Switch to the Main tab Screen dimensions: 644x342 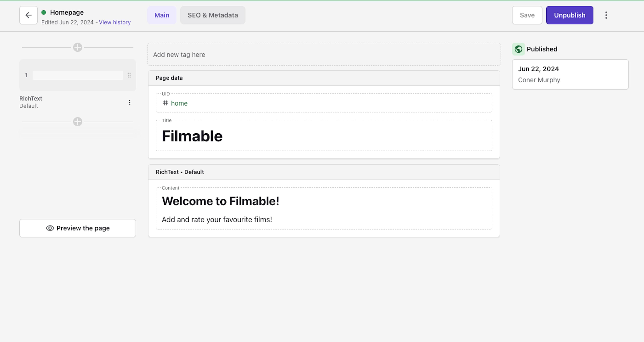[162, 15]
